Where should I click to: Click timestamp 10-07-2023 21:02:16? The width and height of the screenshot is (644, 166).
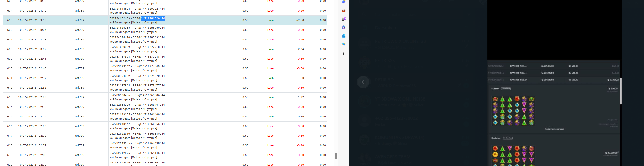coord(32,107)
